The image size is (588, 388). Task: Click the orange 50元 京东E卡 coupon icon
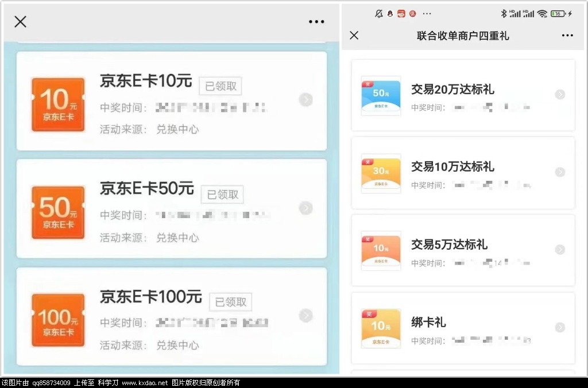(x=58, y=212)
